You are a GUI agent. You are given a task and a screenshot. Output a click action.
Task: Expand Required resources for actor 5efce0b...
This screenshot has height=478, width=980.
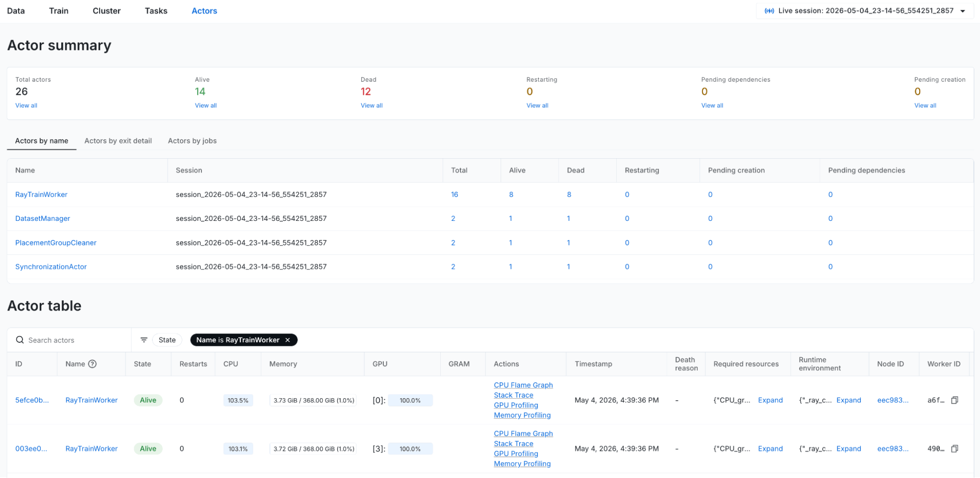[770, 400]
